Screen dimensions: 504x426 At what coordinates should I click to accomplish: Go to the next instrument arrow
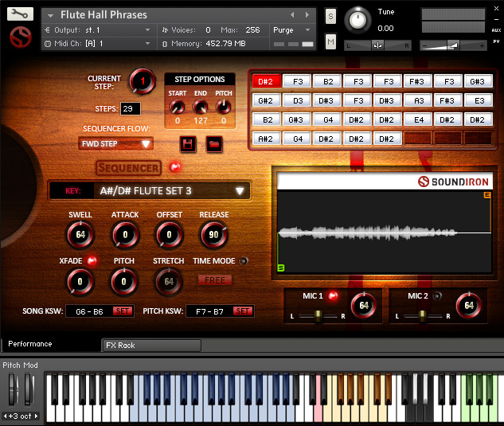pyautogui.click(x=307, y=15)
